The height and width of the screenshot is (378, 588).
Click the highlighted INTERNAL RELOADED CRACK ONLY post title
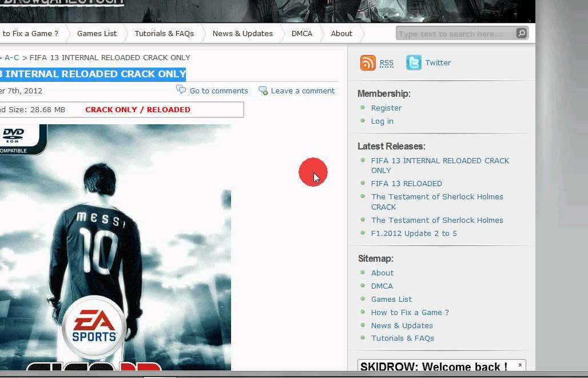point(93,74)
